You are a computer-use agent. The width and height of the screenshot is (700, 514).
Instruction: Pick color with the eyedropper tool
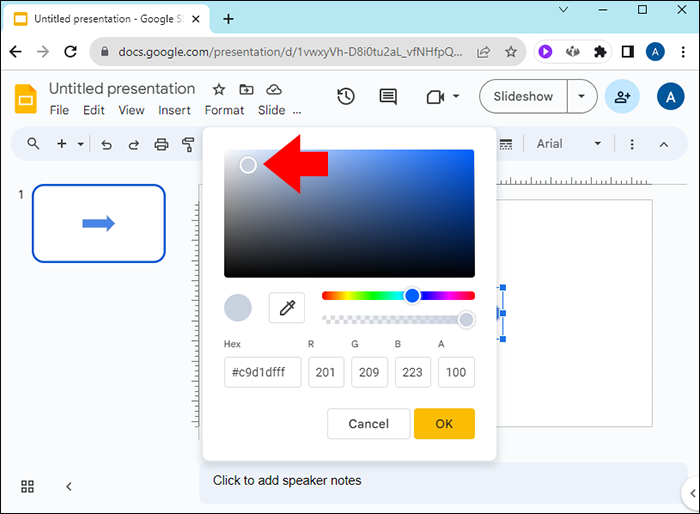pos(287,308)
